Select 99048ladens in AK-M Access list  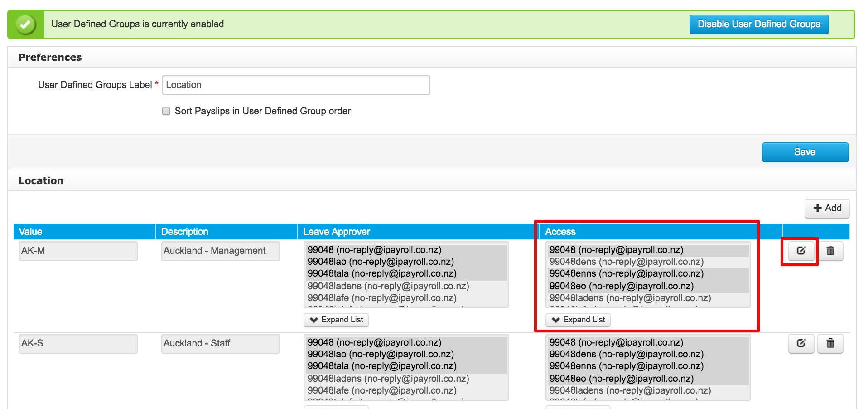[648, 298]
